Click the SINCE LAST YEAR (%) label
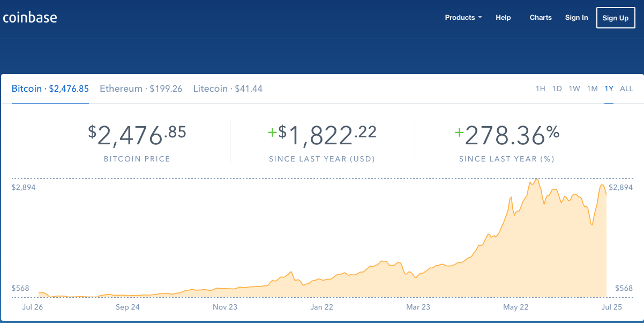 tap(507, 159)
